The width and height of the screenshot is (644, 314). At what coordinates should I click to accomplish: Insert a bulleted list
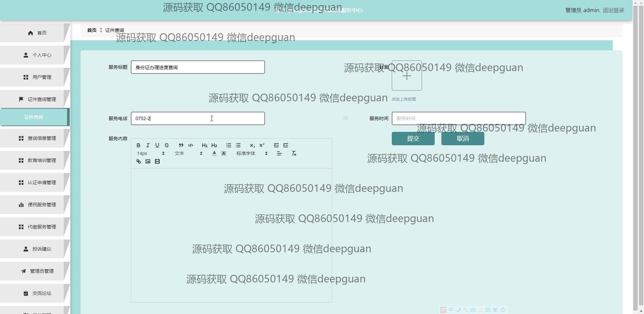238,145
